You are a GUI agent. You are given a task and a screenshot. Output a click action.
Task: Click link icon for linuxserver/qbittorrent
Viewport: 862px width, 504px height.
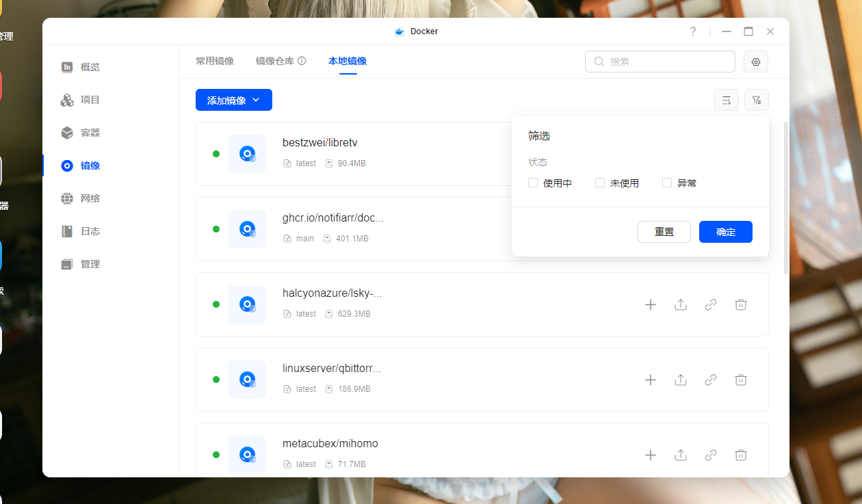(x=711, y=380)
